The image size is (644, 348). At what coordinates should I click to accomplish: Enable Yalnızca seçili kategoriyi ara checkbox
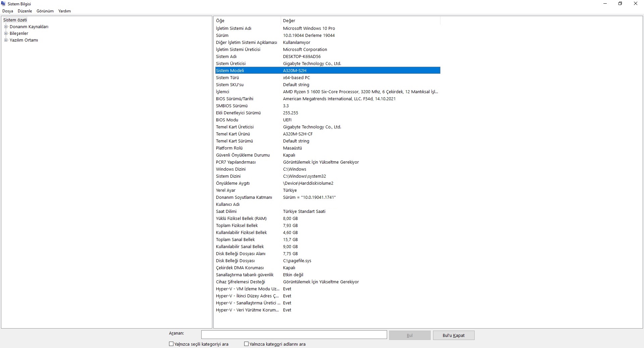(171, 344)
